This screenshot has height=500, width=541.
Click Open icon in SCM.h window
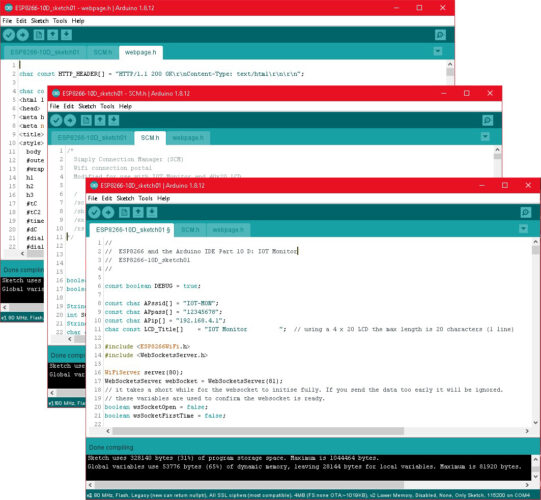pos(100,120)
